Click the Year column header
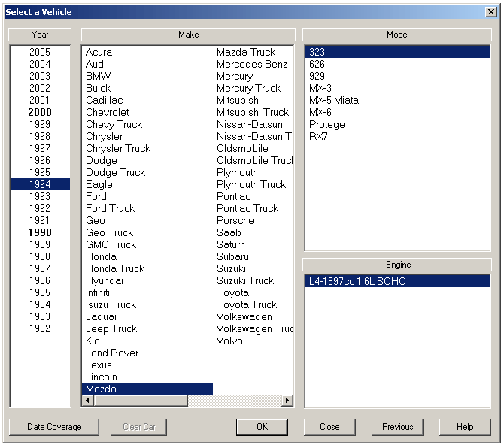Screen dimensions: 504x445 click(40, 35)
